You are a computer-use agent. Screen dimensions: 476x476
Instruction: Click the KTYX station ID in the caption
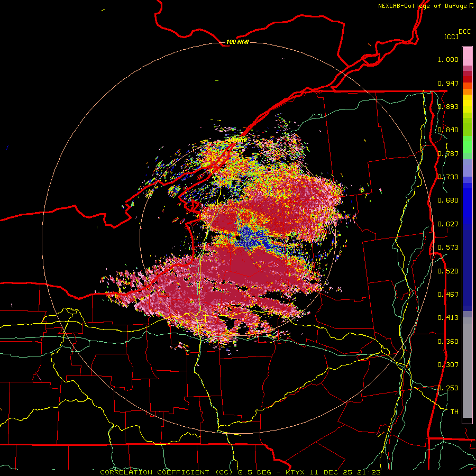click(296, 472)
